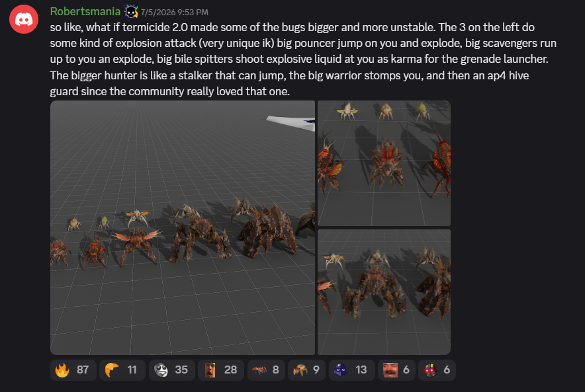Click the words 'big pouncer jump' in message
Viewport: 585px width, 392px height.
[320, 43]
